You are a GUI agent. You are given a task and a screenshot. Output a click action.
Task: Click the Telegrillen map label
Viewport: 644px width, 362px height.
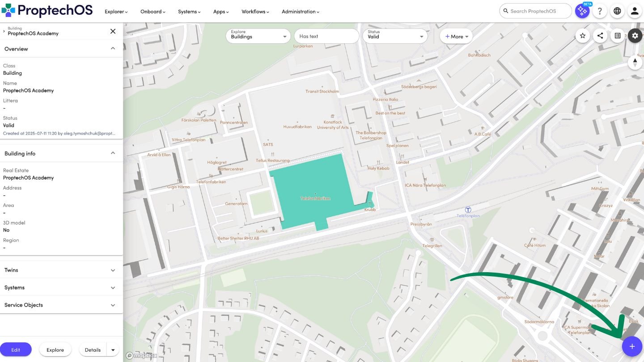click(432, 245)
